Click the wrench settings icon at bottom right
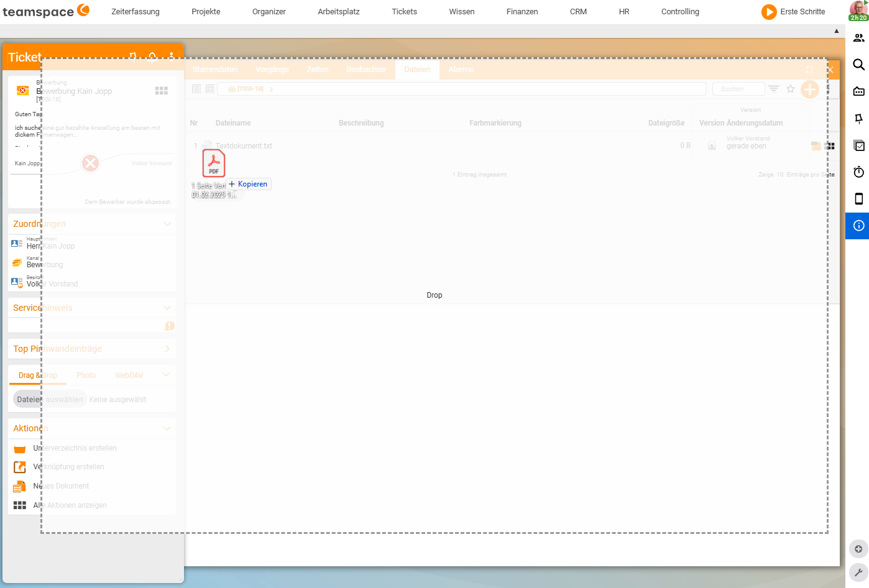Screen dimensions: 869x588 click(858, 572)
